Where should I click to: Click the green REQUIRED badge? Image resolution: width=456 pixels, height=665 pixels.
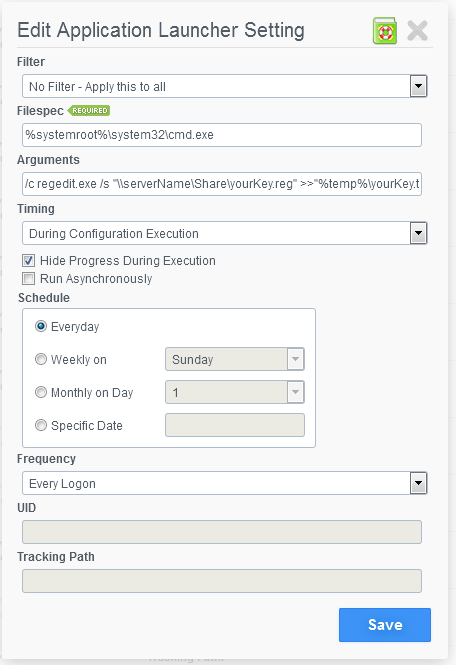tap(89, 111)
